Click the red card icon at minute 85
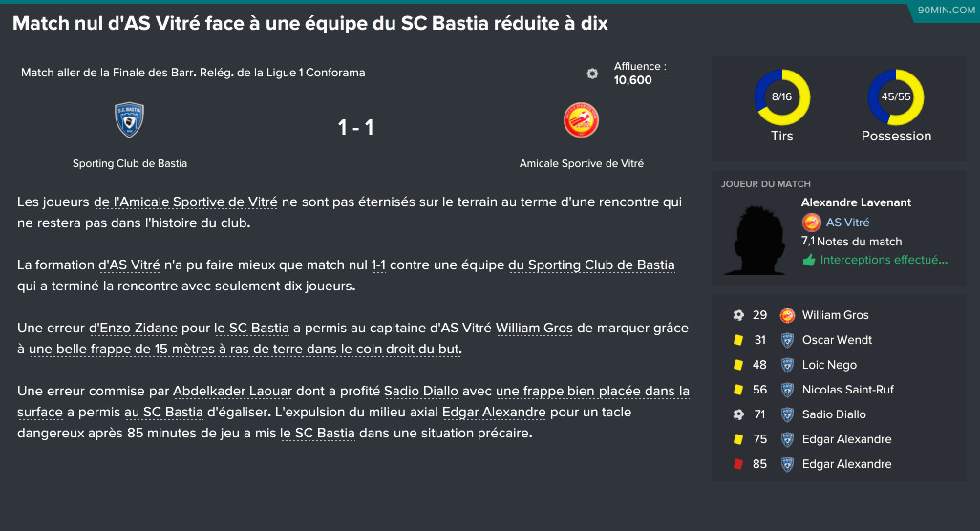The height and width of the screenshot is (531, 980). pyautogui.click(x=738, y=464)
